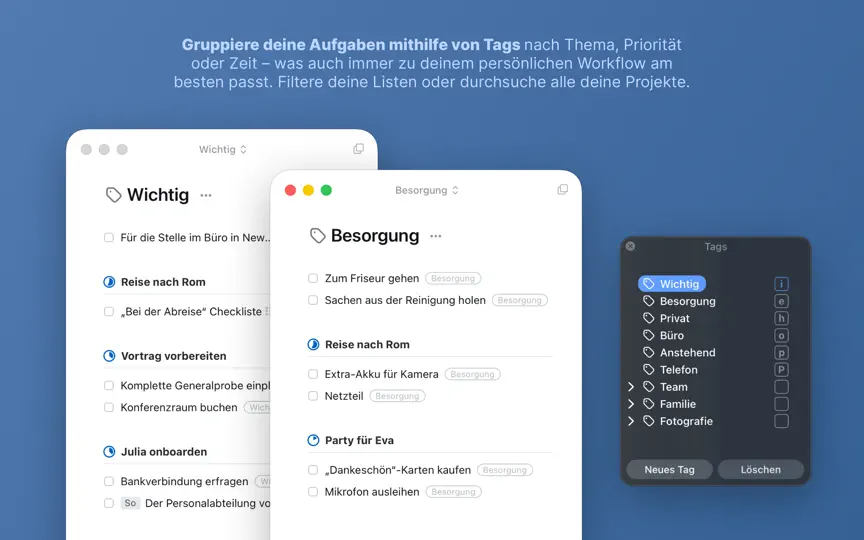Image resolution: width=864 pixels, height=540 pixels.
Task: Click the Neues Tag button
Action: click(669, 469)
